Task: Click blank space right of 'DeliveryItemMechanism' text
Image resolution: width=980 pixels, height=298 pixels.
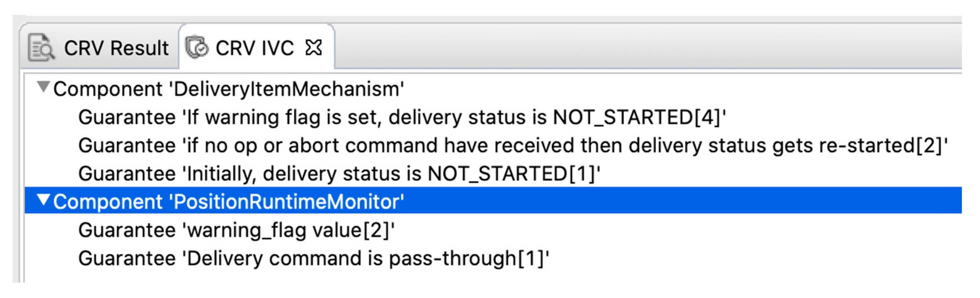Action: click(647, 89)
